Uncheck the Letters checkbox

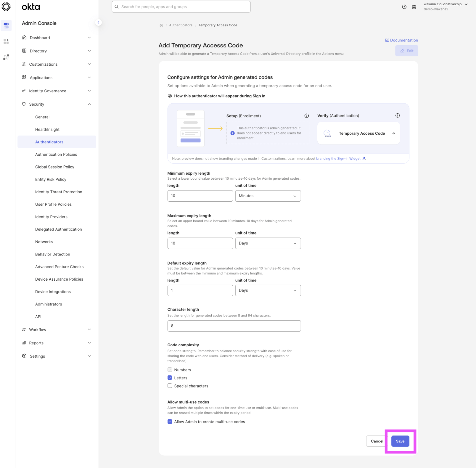pyautogui.click(x=170, y=378)
